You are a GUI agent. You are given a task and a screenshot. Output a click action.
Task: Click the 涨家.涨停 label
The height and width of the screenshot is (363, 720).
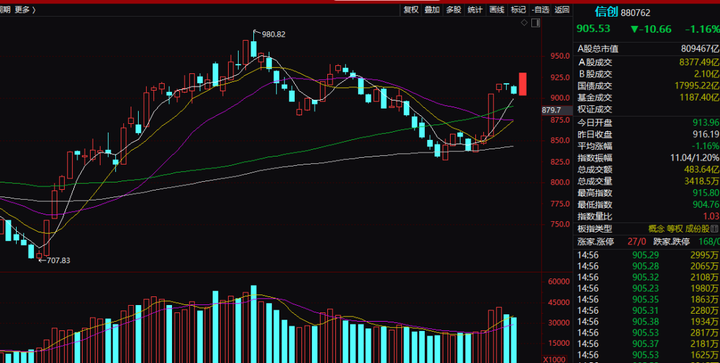(596, 241)
